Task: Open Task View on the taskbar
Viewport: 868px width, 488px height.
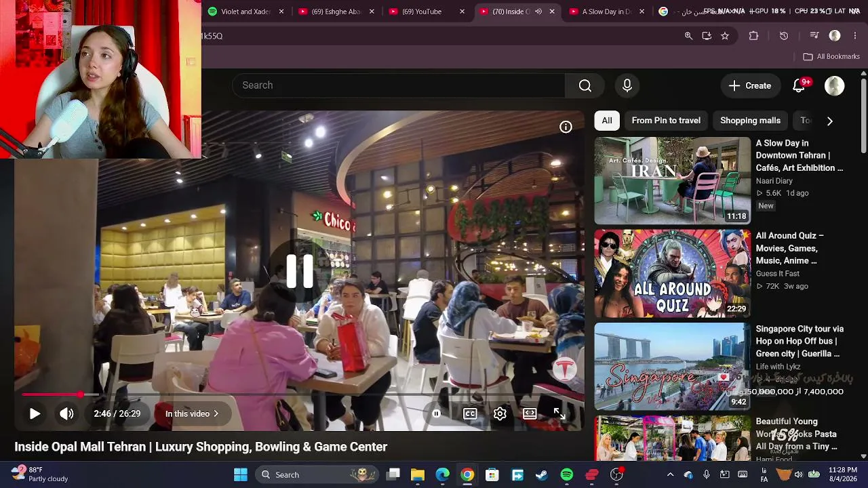Action: (x=394, y=474)
